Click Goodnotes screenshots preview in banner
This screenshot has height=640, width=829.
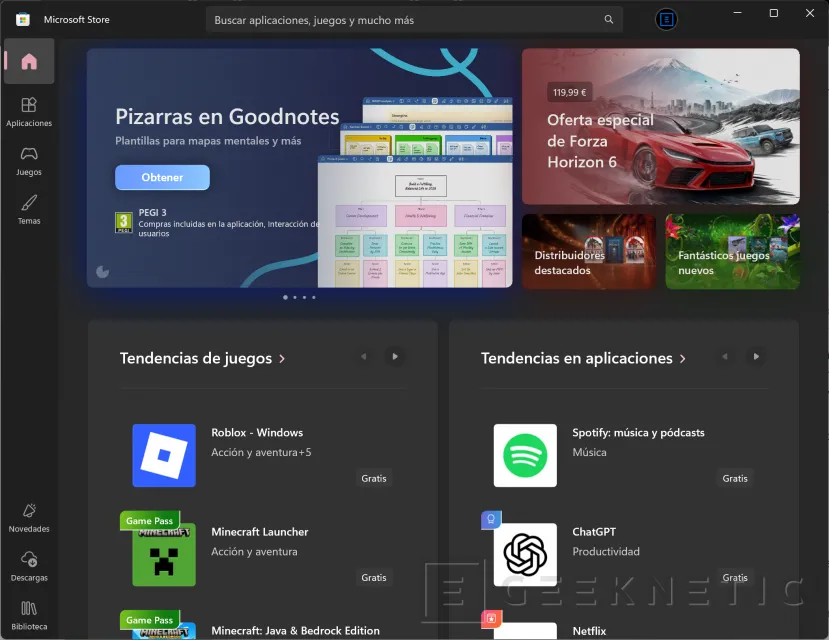click(415, 192)
